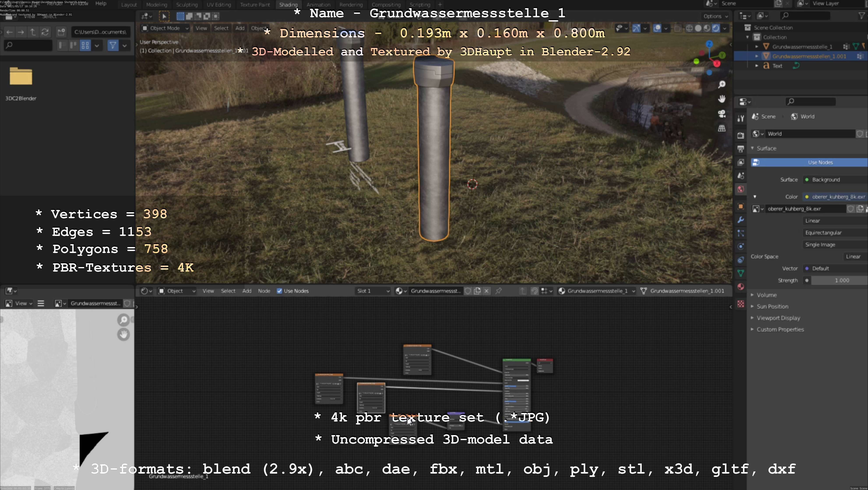Open the Object Mode dropdown
The image size is (868, 490).
pos(165,28)
